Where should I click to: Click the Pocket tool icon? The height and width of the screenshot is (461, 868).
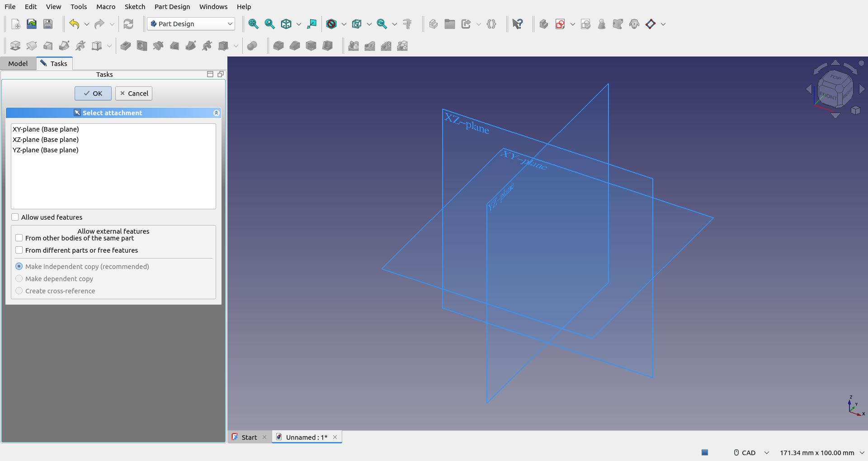pos(126,46)
